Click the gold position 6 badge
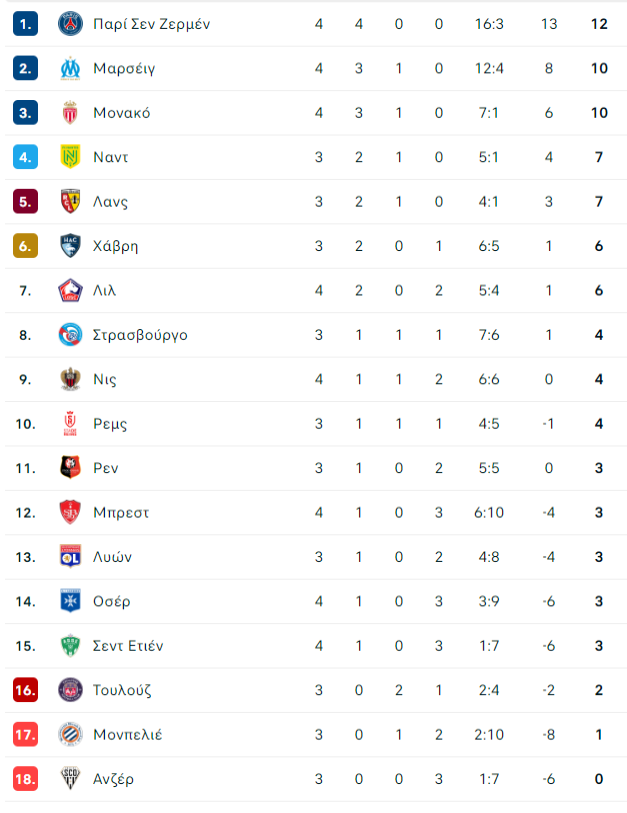Viewport: 627px width, 813px height. click(x=25, y=246)
